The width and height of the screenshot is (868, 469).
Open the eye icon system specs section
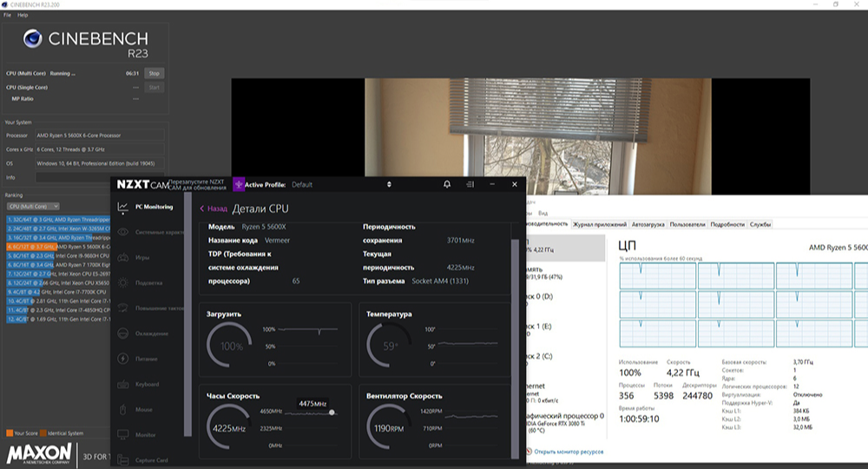(123, 232)
